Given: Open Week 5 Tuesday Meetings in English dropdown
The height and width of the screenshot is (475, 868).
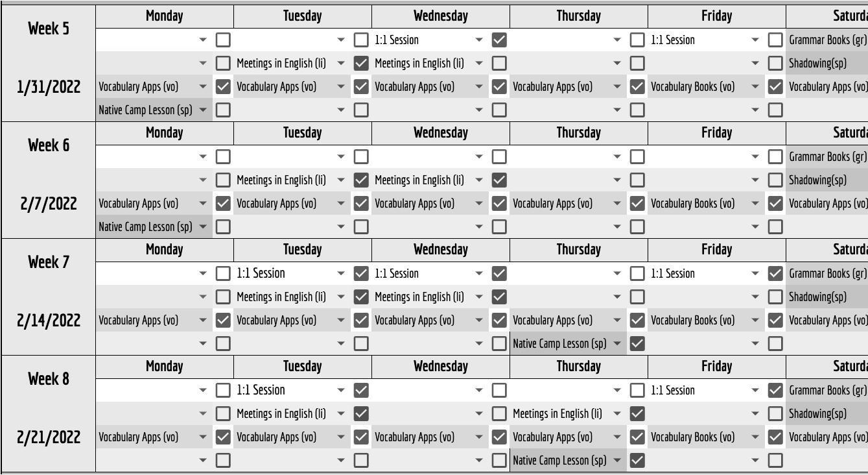Looking at the screenshot, I should coord(342,63).
